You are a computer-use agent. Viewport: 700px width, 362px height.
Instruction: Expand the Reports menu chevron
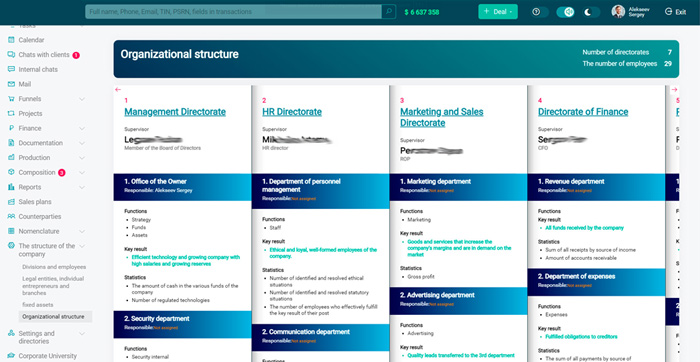click(x=82, y=187)
